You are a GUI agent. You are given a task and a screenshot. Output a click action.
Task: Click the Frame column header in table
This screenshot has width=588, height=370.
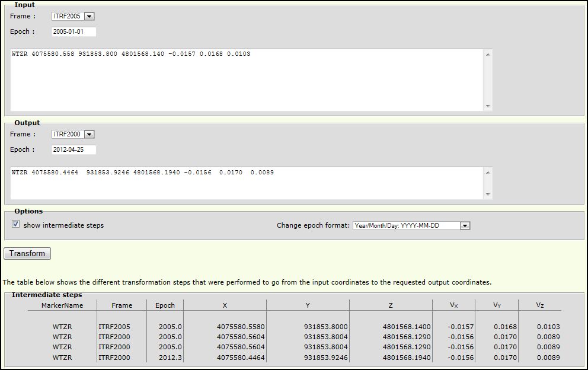pyautogui.click(x=122, y=305)
